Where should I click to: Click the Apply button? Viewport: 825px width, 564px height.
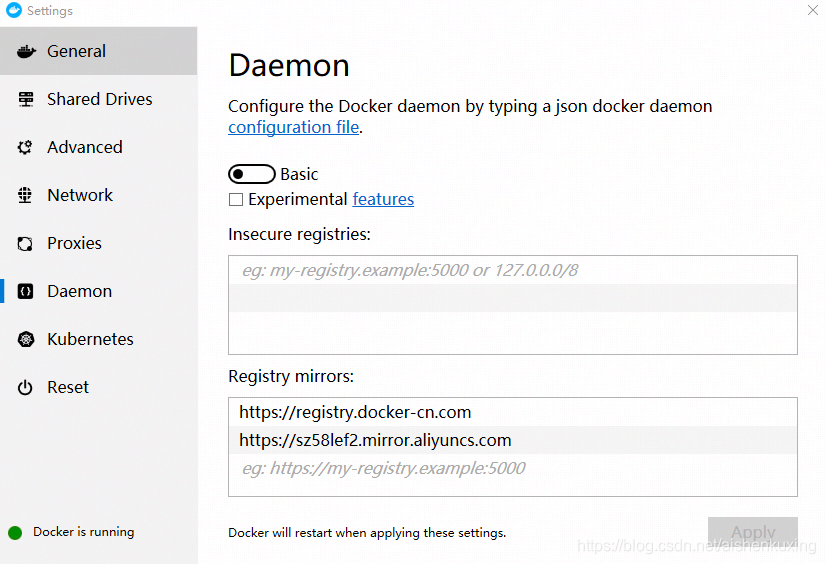pos(752,531)
